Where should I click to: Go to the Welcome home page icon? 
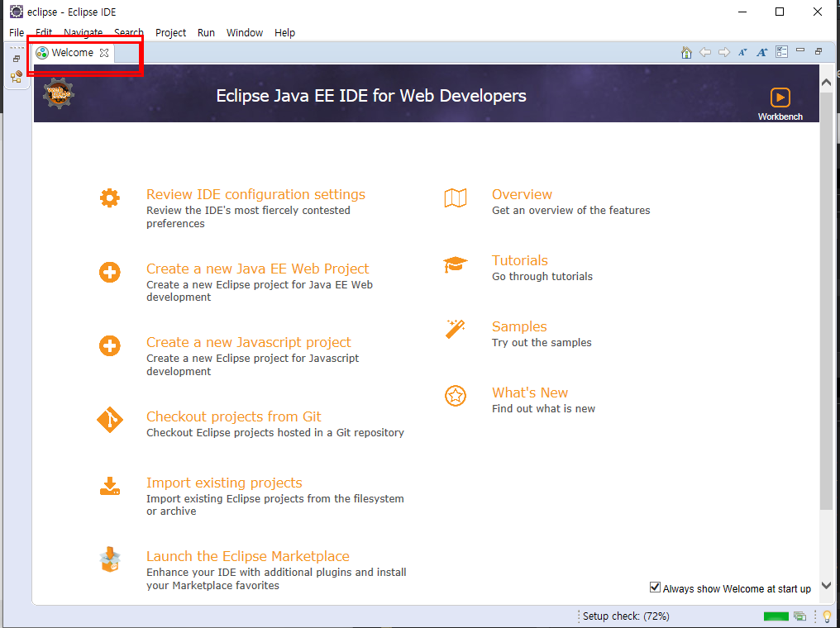pyautogui.click(x=686, y=52)
